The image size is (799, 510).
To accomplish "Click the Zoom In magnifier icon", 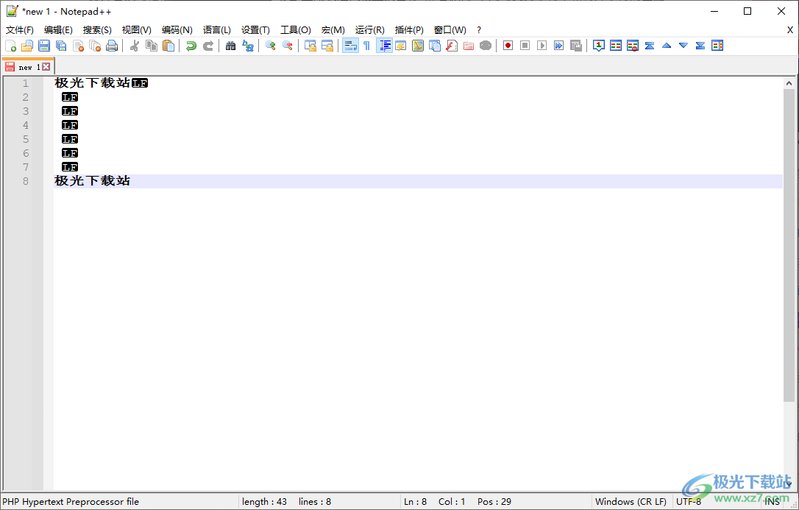I will 271,46.
